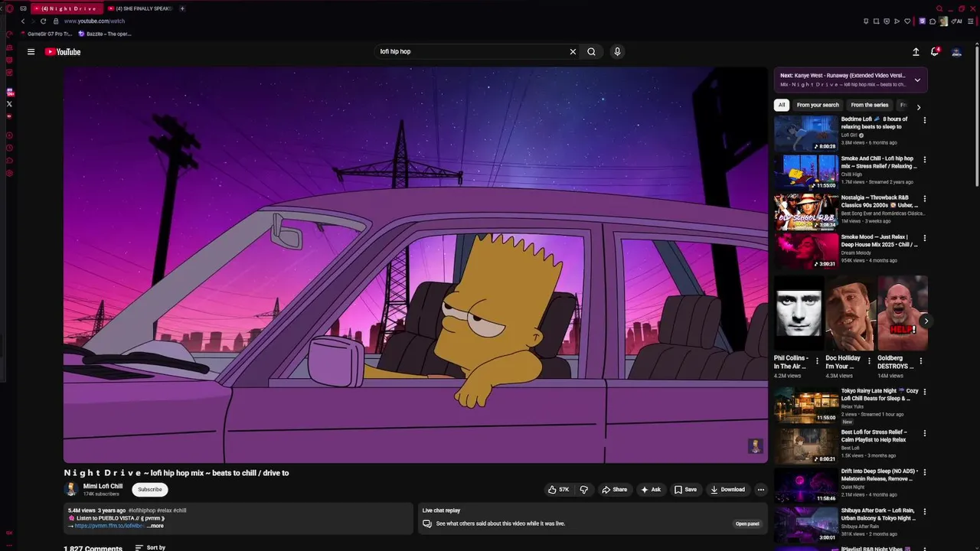Open the extensions cube icon
This screenshot has width=980, height=551.
tap(933, 21)
